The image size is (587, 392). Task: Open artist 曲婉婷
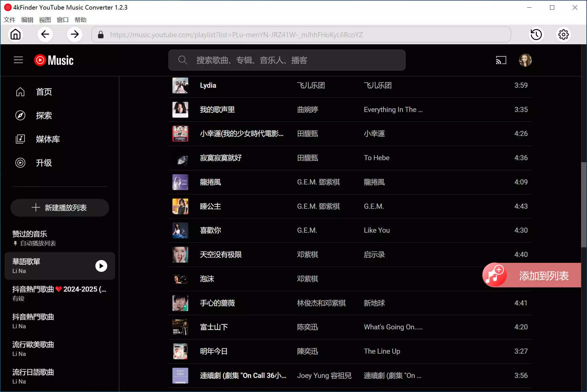pos(308,110)
